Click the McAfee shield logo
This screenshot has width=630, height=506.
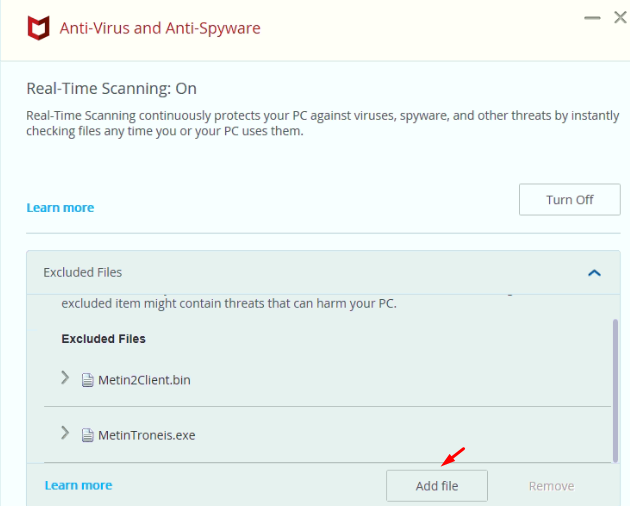tap(35, 28)
